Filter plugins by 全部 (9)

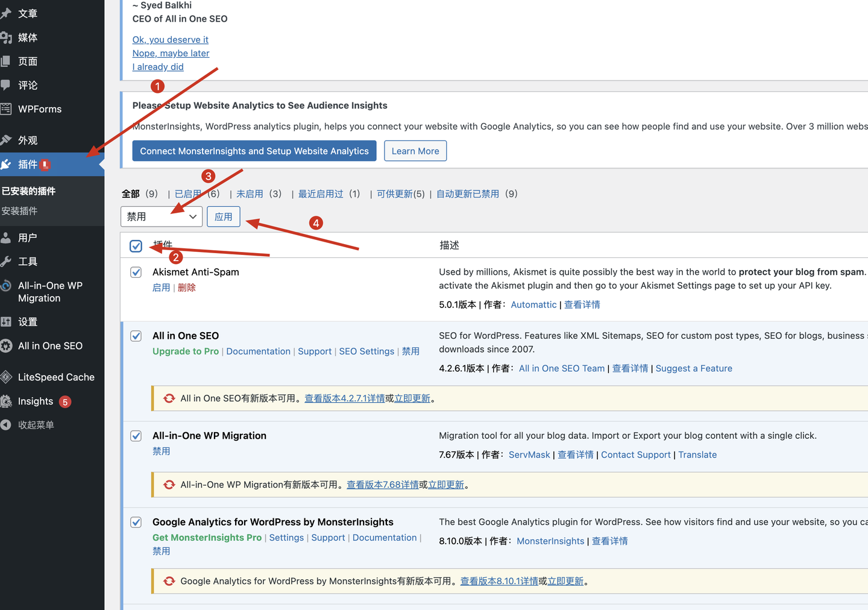pos(140,194)
